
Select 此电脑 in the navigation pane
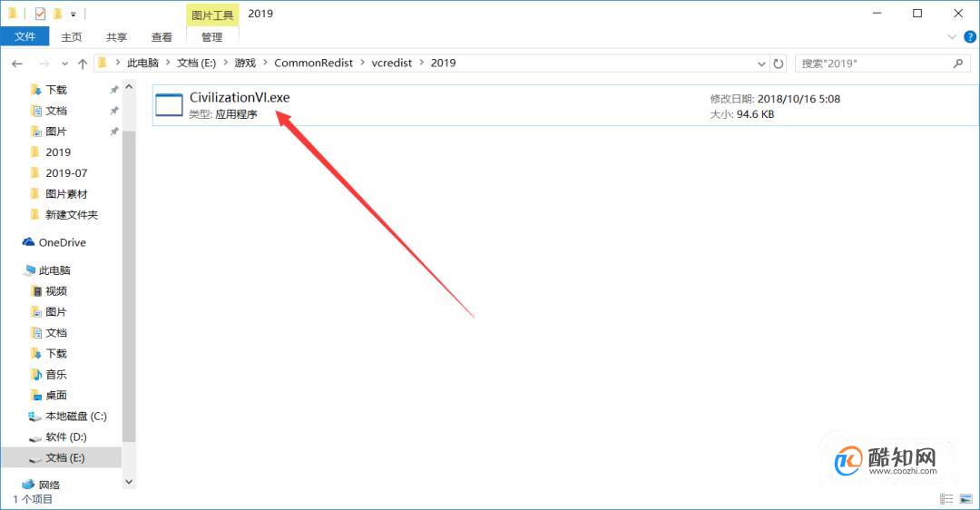tap(54, 270)
